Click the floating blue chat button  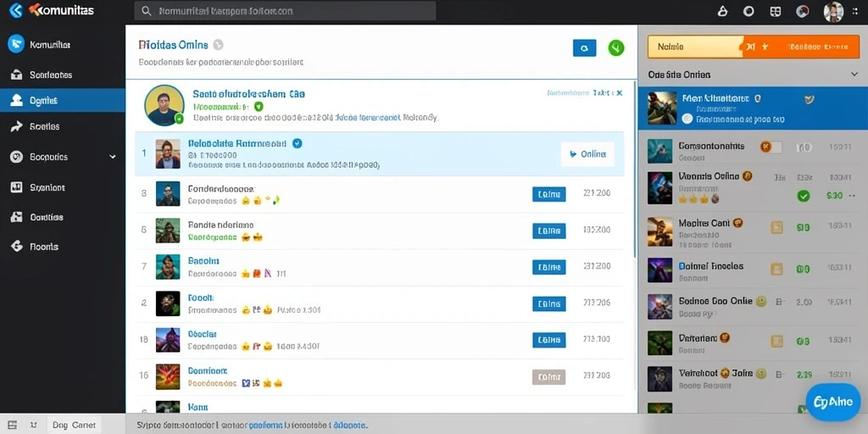(x=832, y=403)
